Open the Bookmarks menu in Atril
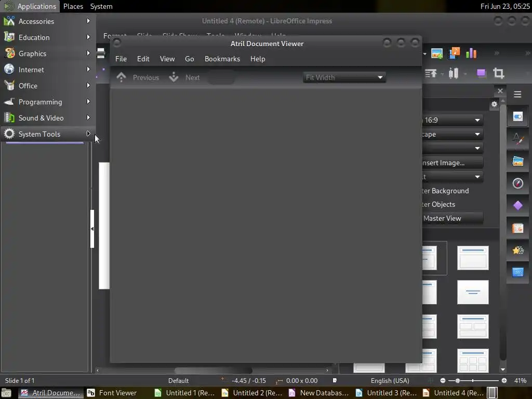Viewport: 532px width, 399px height. pyautogui.click(x=222, y=59)
